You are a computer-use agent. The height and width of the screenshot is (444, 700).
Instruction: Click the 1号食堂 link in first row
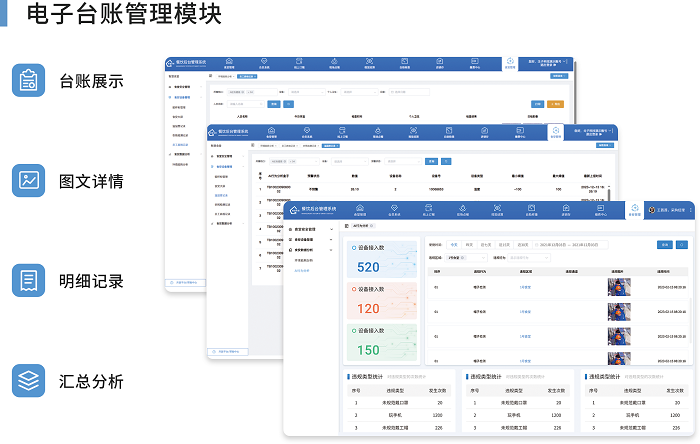click(x=525, y=286)
